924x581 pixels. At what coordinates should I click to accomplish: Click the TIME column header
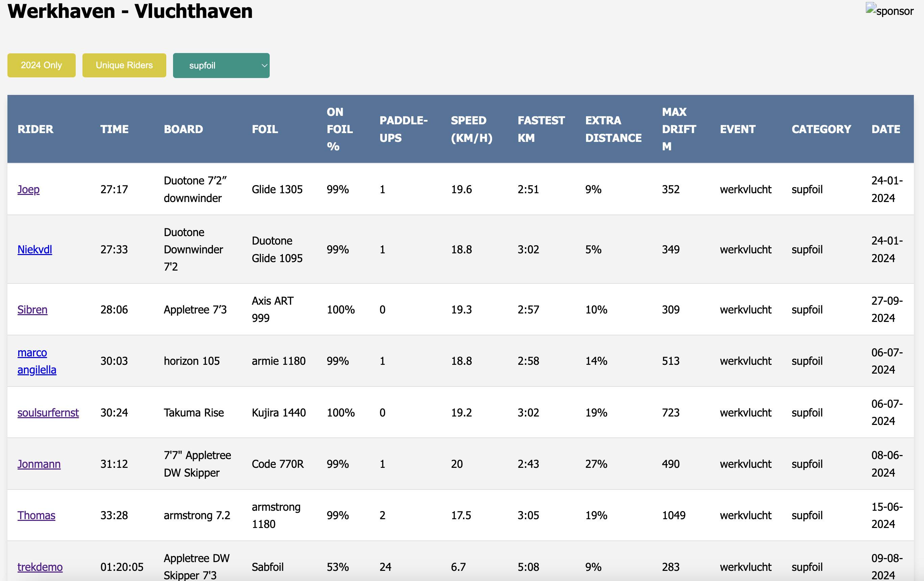click(x=114, y=129)
